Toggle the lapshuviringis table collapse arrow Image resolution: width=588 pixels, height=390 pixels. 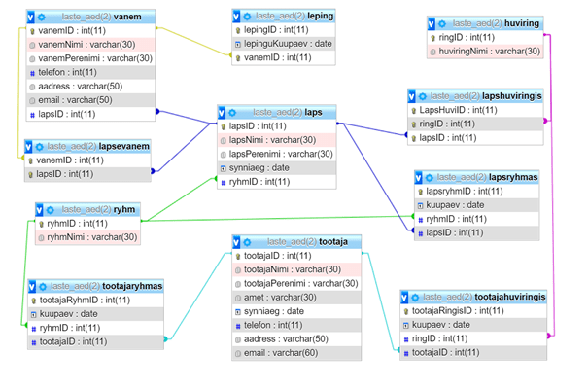[x=412, y=96]
